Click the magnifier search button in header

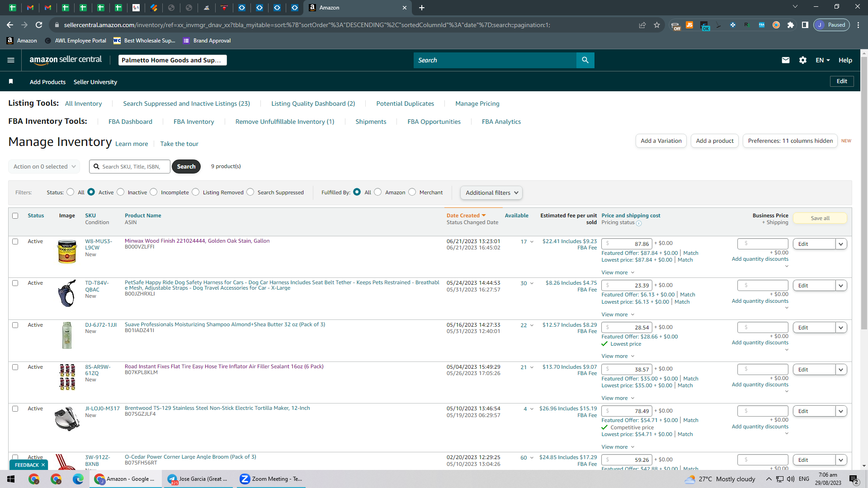585,60
